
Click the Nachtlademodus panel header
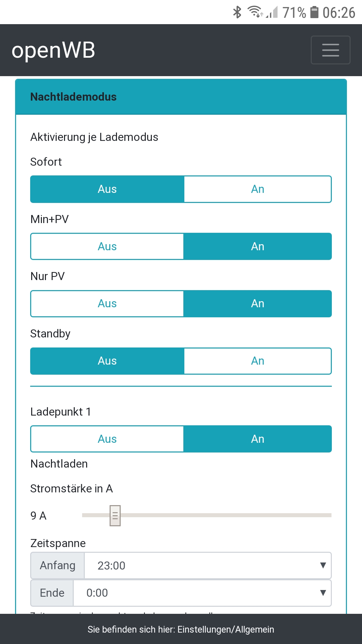[181, 97]
